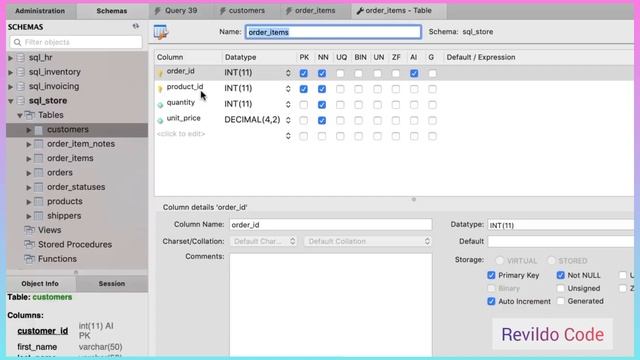This screenshot has width=640, height=360.
Task: Toggle NN checkbox for product_id row
Action: click(x=322, y=89)
